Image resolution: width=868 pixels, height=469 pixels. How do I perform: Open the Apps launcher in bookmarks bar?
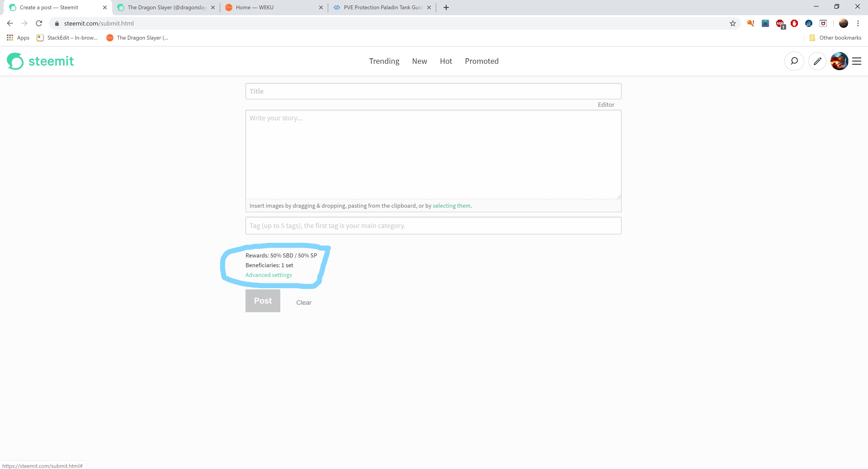[17, 38]
